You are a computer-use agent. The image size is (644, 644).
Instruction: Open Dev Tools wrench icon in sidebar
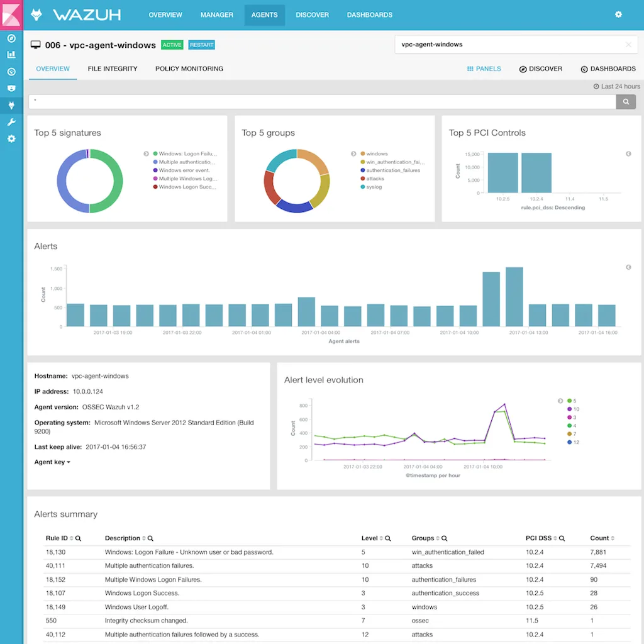click(11, 122)
